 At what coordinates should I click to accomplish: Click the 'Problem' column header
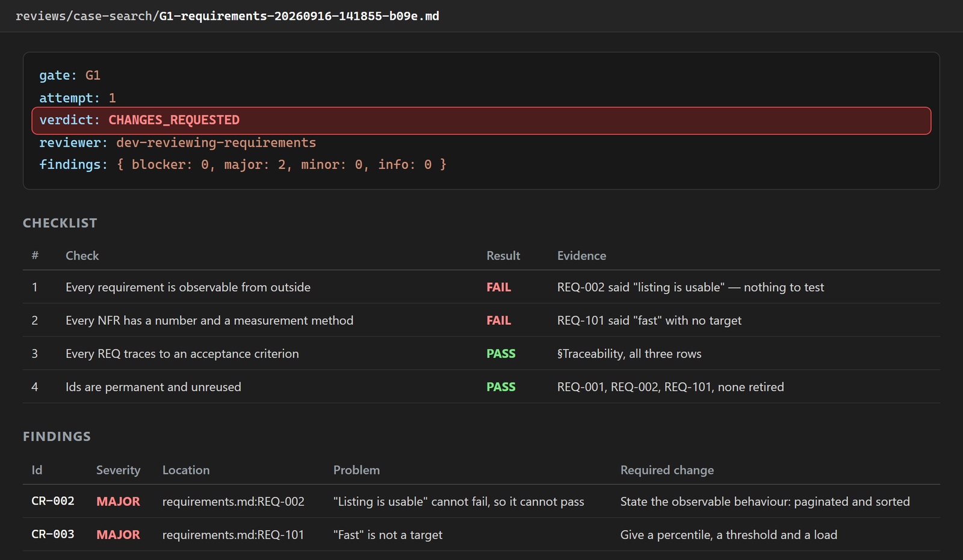coord(356,470)
